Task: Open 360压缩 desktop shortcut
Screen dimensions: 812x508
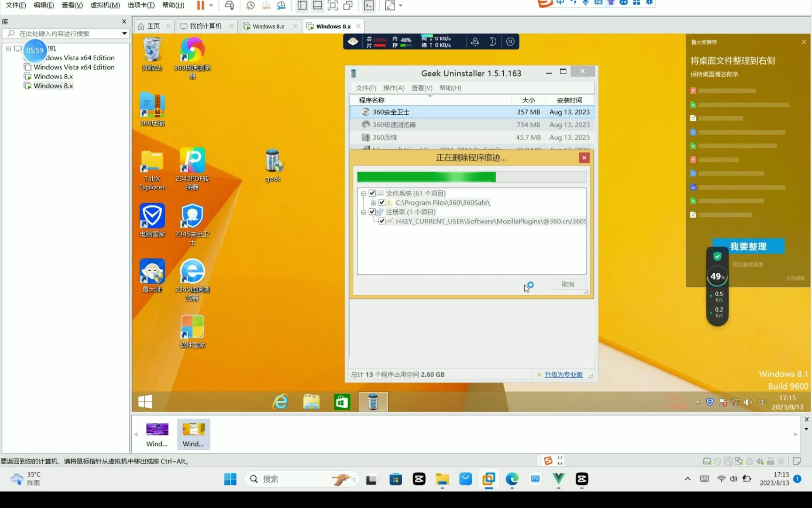Action: pos(152,110)
